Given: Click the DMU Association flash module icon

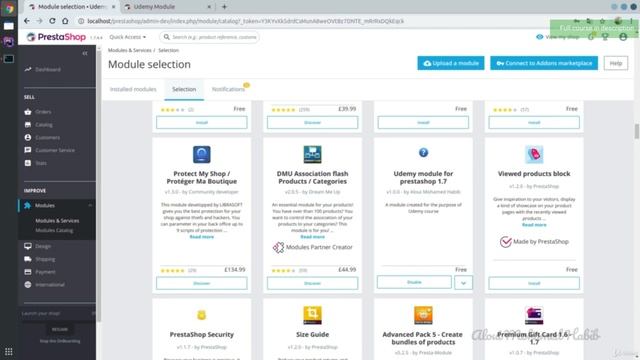Looking at the screenshot, I should point(312,155).
